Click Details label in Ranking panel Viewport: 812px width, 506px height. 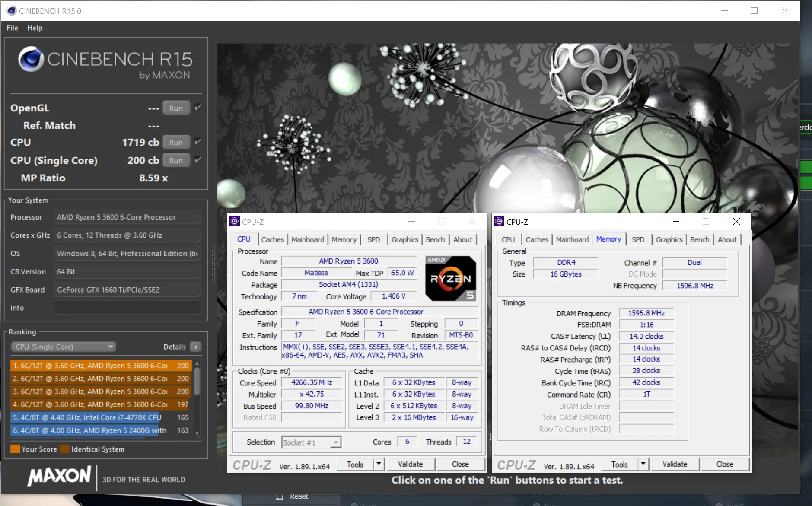coord(175,347)
